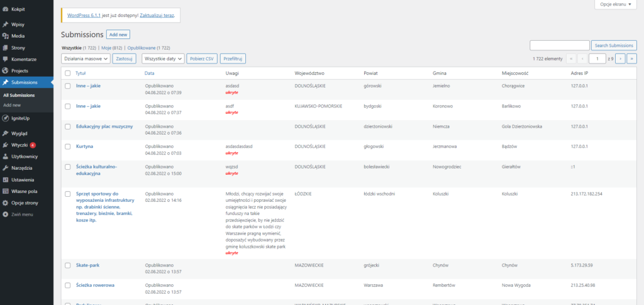This screenshot has height=305, width=644.
Task: Click the Przefiltruj button
Action: tap(233, 58)
